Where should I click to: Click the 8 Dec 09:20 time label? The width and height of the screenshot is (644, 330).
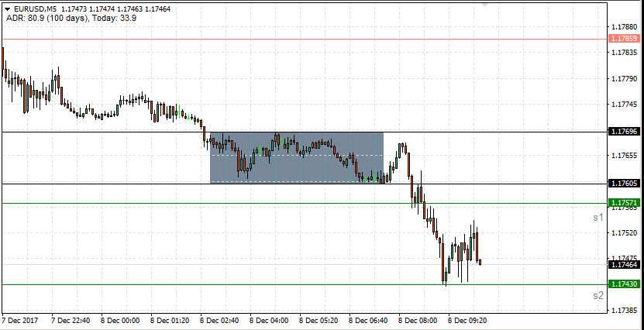click(467, 320)
